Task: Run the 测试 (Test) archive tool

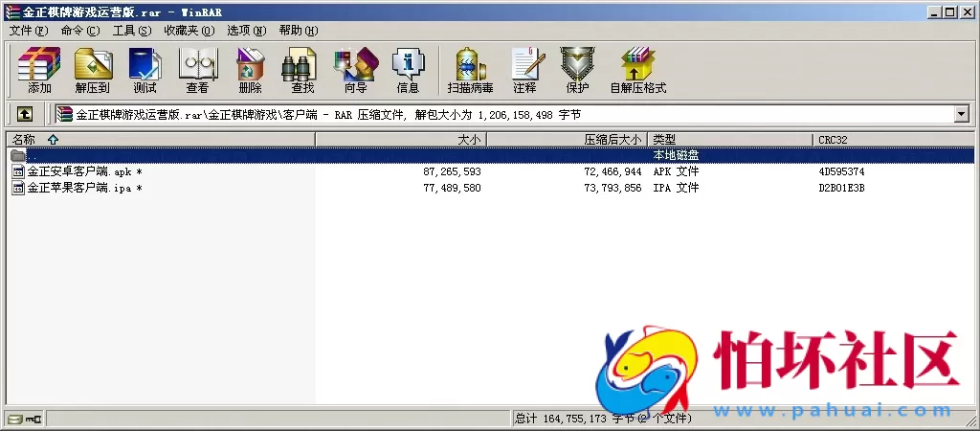Action: tap(145, 70)
